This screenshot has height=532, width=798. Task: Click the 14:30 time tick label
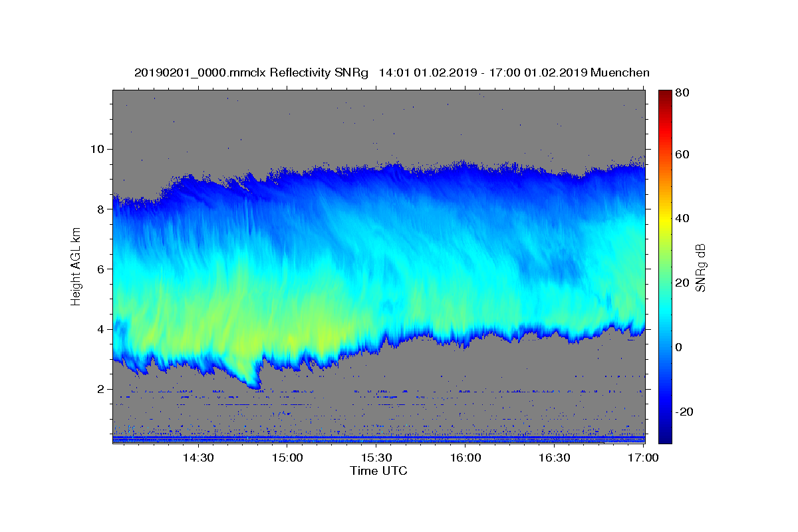coord(198,458)
